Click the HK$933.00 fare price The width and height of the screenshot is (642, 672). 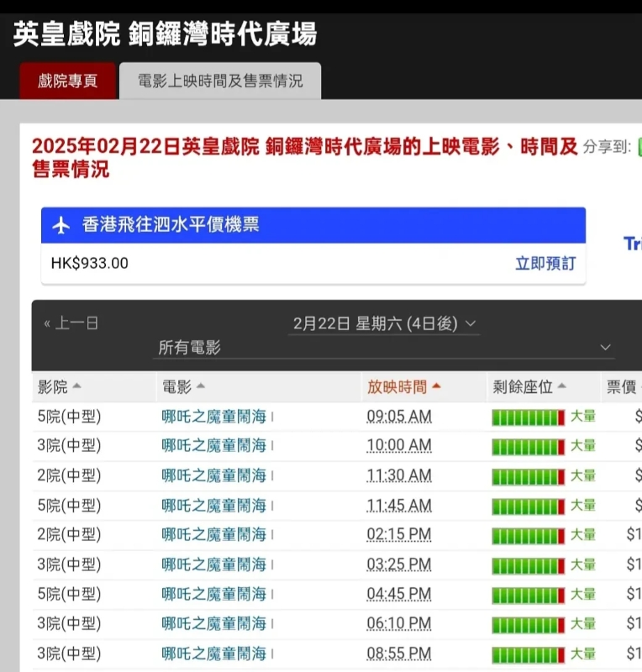(x=90, y=263)
